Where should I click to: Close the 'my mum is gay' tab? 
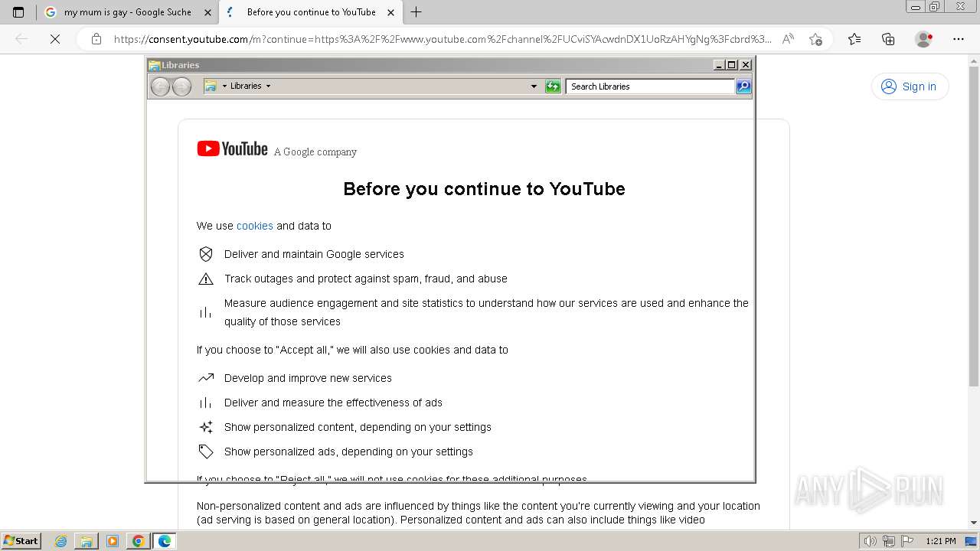208,12
